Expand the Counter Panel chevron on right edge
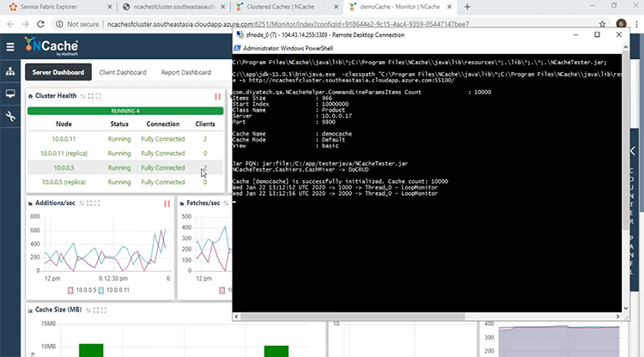 633,151
